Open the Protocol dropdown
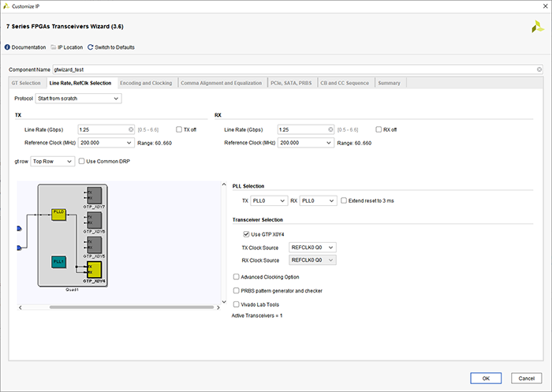This screenshot has height=392, width=552. 78,99
